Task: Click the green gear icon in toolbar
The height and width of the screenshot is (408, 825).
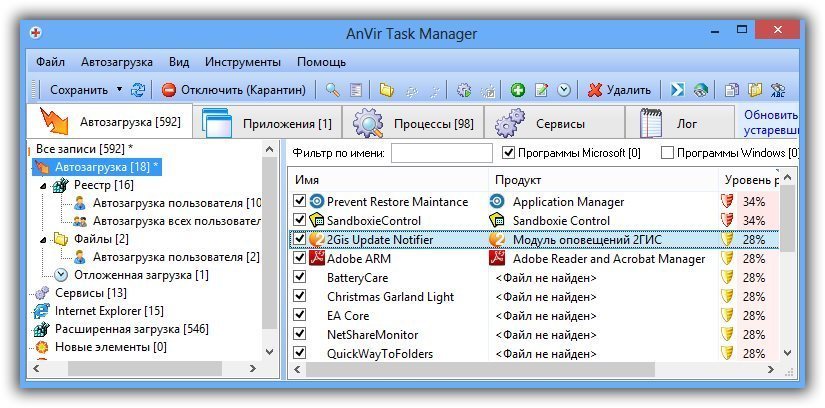Action: click(x=464, y=90)
